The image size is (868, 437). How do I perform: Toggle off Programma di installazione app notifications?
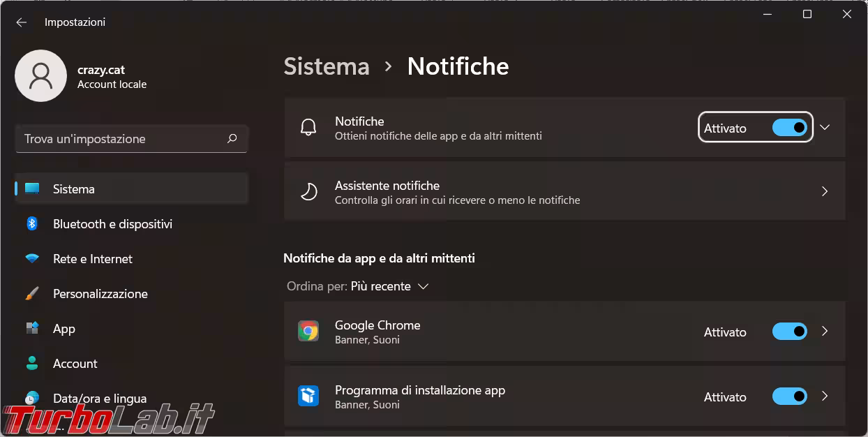point(789,397)
